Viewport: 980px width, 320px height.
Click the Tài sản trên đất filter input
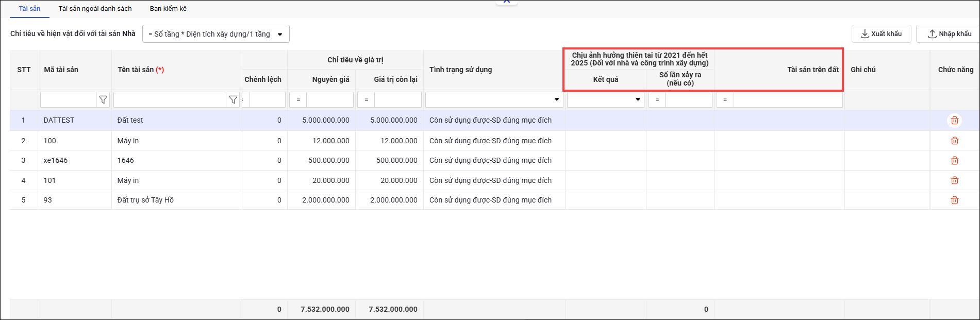[x=787, y=99]
